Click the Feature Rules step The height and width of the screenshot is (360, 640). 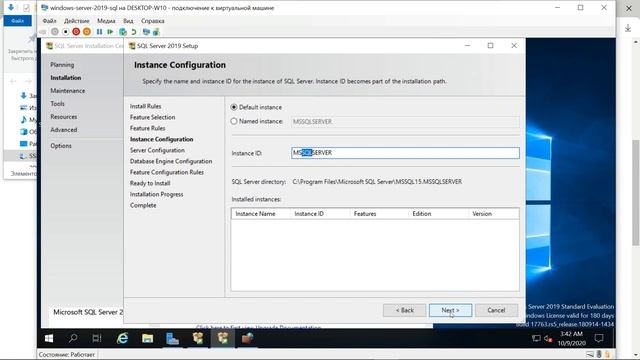pos(147,128)
